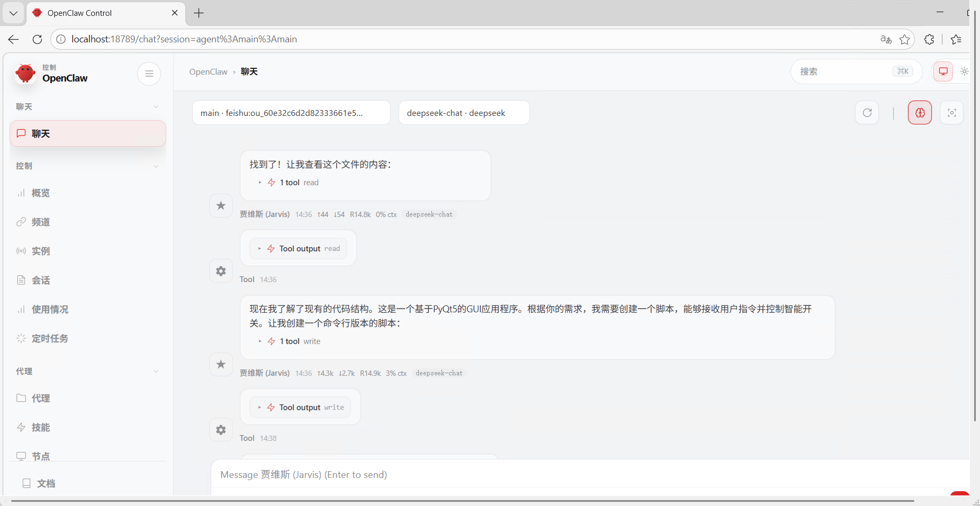
Task: Select the system display theme icon
Action: (x=943, y=71)
